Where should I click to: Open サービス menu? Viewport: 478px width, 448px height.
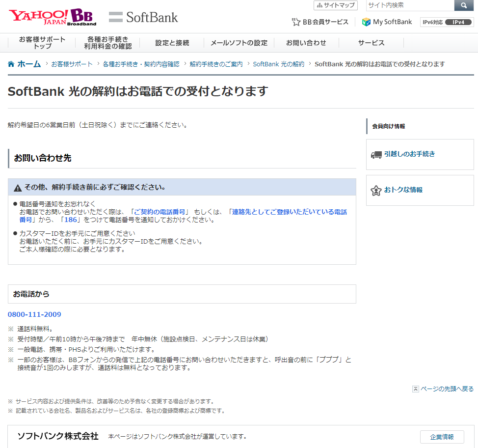click(x=372, y=43)
